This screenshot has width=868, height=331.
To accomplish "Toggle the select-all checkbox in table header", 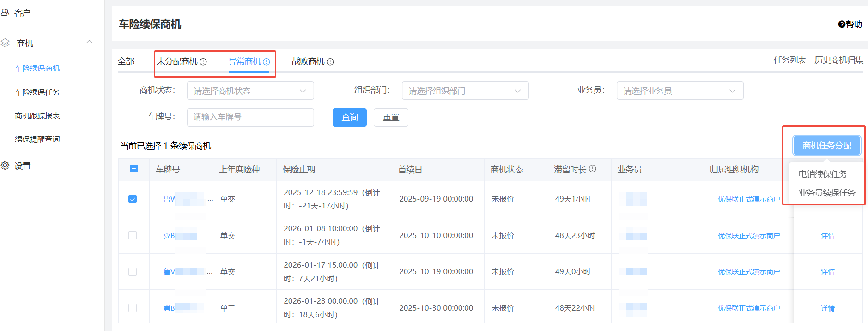I will click(x=134, y=169).
